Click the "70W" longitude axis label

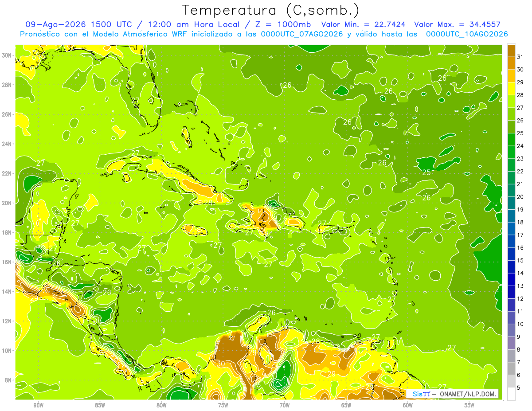pos(285,405)
